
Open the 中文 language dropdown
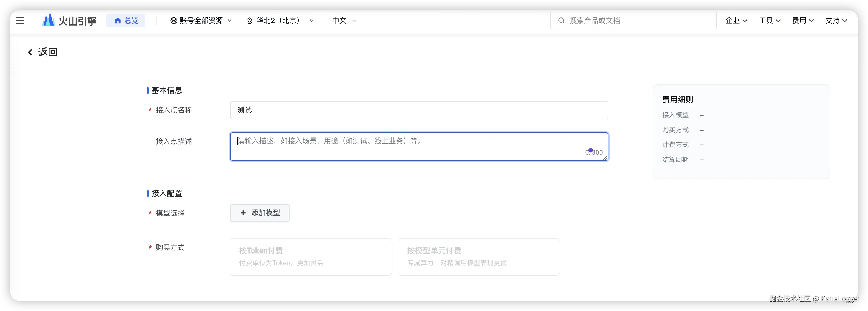tap(344, 21)
